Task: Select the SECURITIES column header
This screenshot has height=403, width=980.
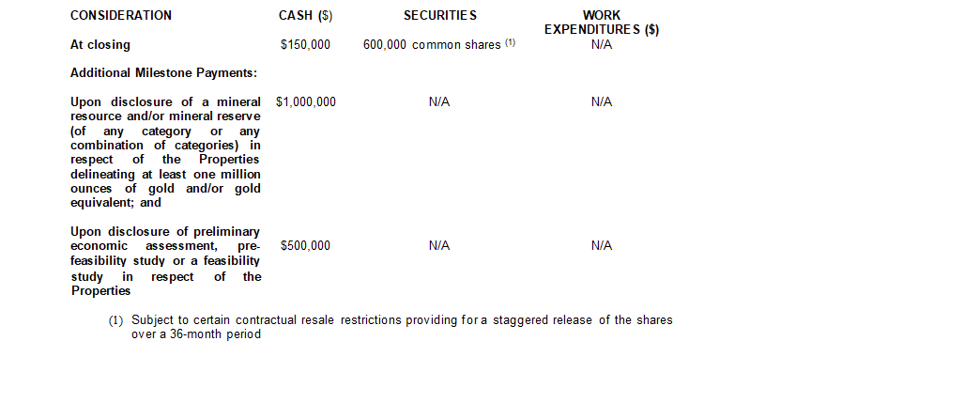Action: [440, 16]
